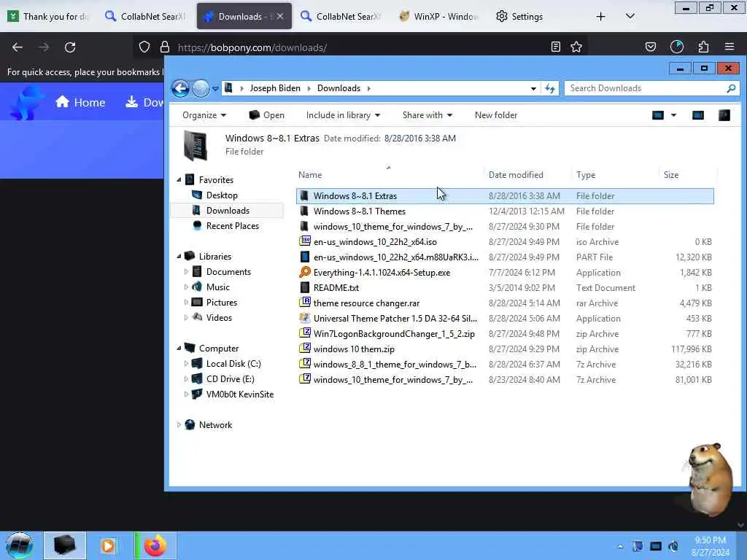Click Home link on bobpony website
This screenshot has width=747, height=560.
[x=80, y=102]
